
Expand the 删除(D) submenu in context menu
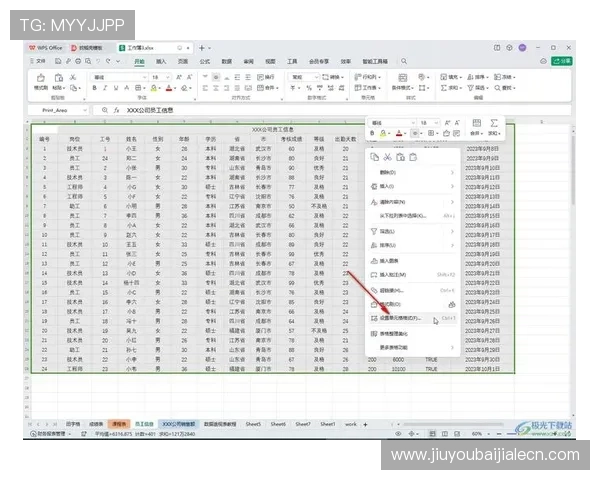coord(453,172)
